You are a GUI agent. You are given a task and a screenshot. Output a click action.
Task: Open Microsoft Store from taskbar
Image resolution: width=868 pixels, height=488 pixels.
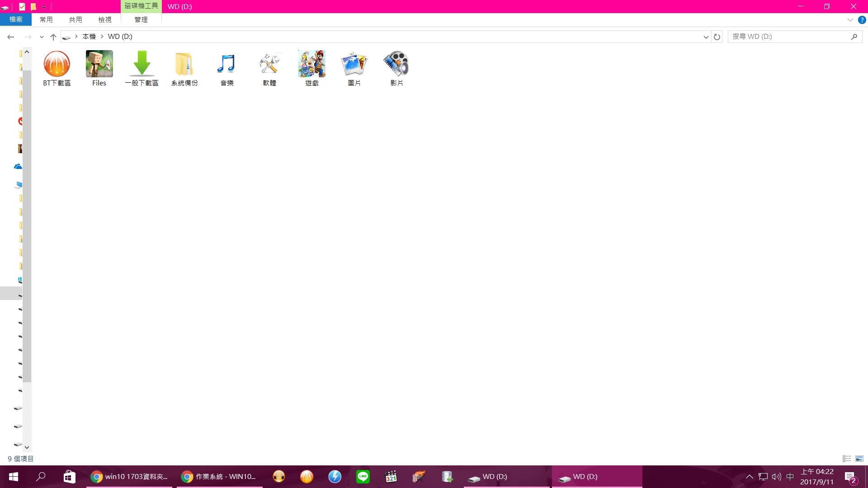[x=69, y=477]
